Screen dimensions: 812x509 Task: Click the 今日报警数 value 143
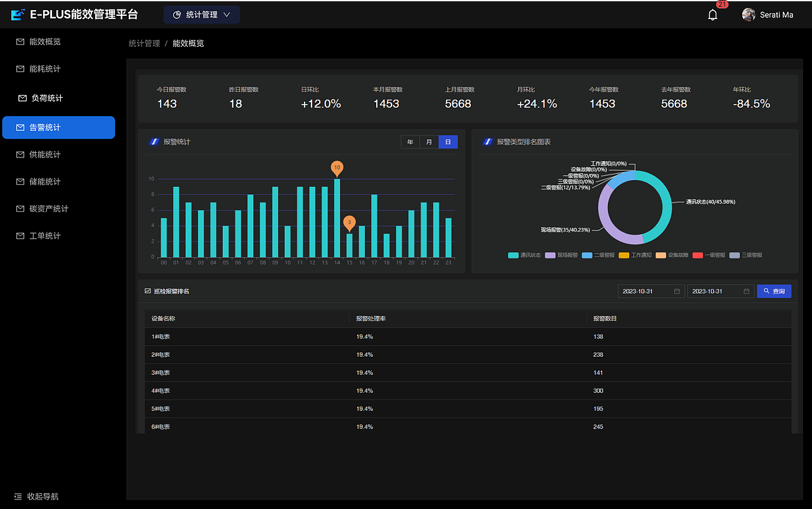pyautogui.click(x=167, y=103)
